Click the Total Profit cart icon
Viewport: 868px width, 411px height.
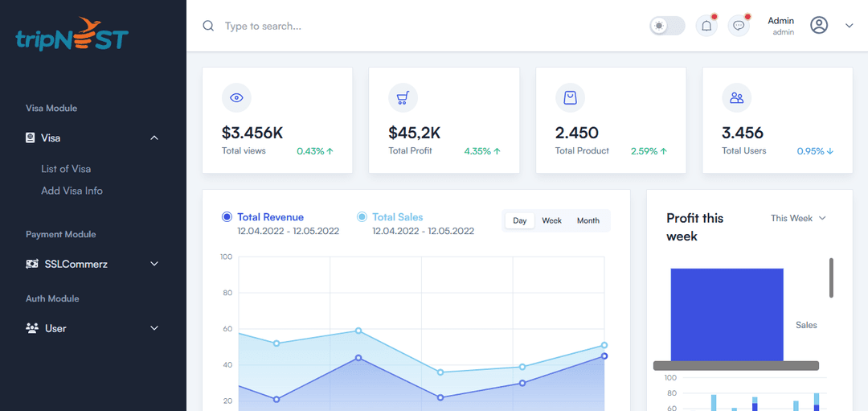pos(403,97)
